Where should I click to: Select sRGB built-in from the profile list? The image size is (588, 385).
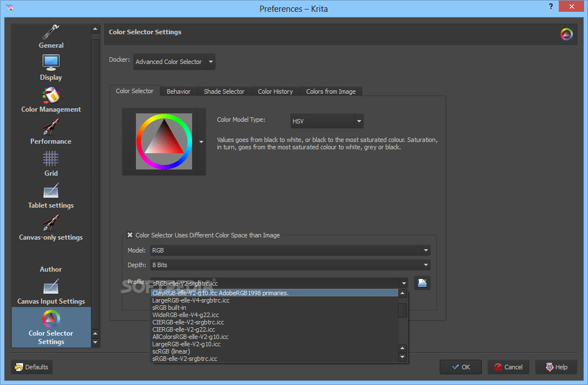click(x=170, y=307)
